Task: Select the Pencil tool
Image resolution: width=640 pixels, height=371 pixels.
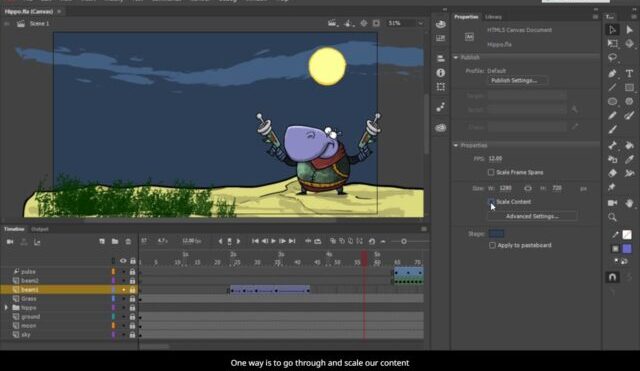Action: (612, 116)
